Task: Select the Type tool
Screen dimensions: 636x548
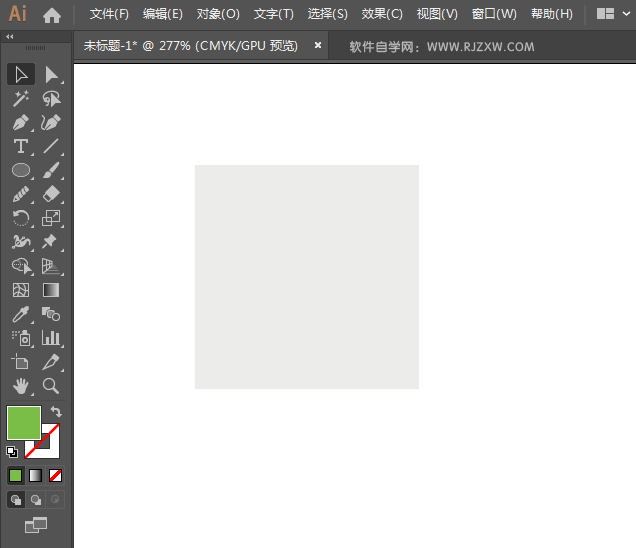Action: 21,146
